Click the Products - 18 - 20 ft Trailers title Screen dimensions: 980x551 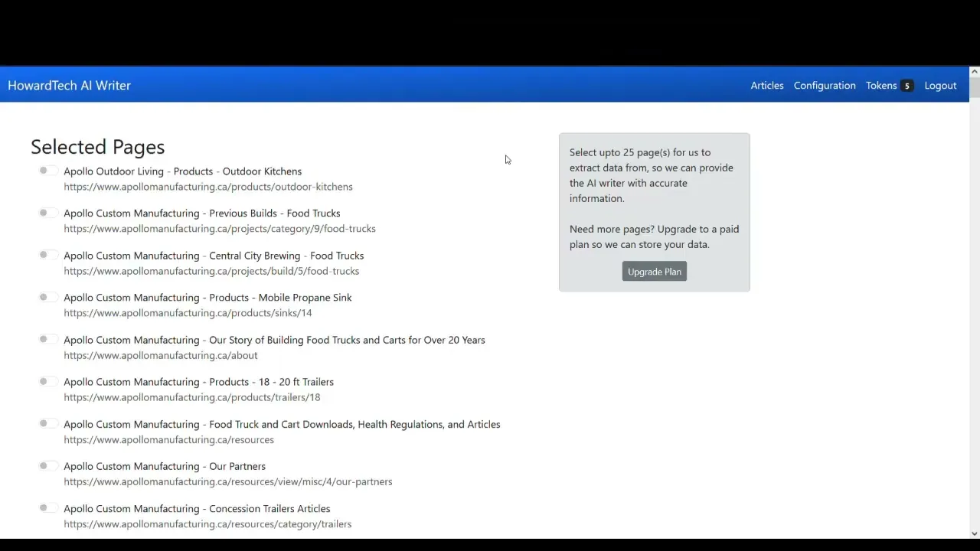tap(198, 382)
